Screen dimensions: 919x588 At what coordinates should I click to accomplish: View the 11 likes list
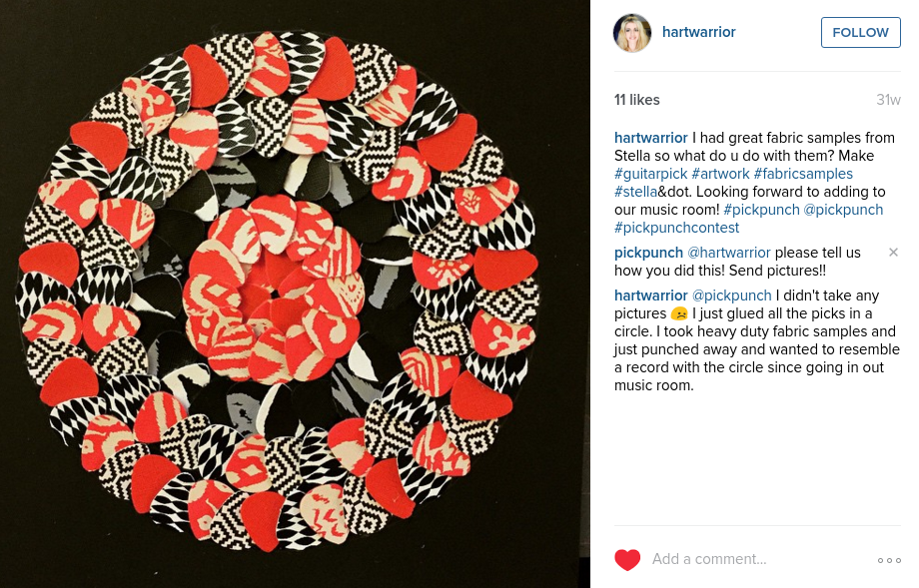tap(637, 100)
